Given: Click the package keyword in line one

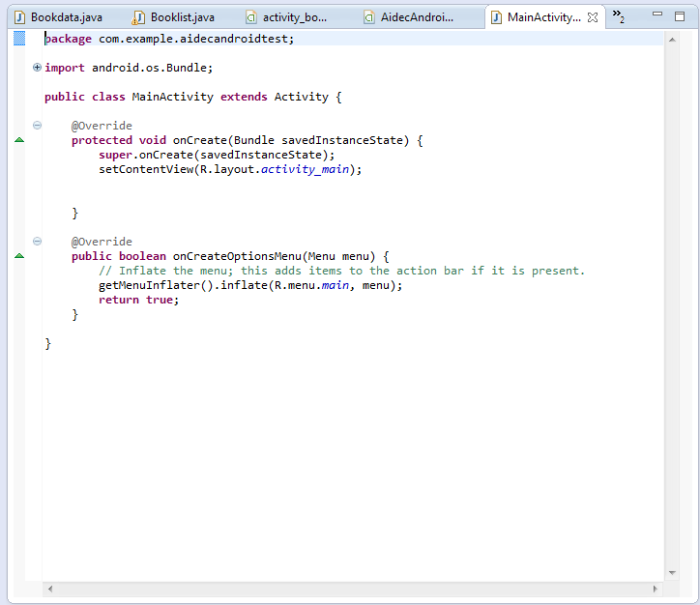Looking at the screenshot, I should pos(69,39).
